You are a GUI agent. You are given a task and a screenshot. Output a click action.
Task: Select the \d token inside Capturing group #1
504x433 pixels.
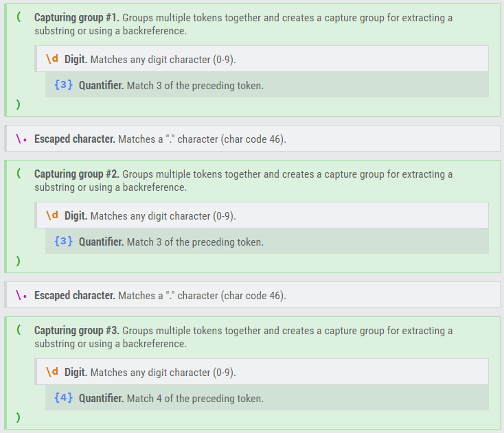point(52,59)
